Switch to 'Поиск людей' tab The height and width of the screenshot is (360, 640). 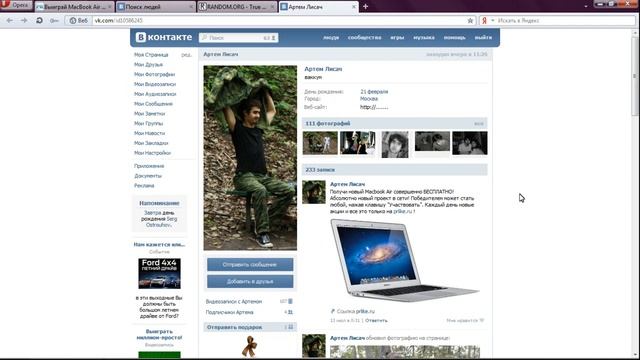[x=156, y=7]
